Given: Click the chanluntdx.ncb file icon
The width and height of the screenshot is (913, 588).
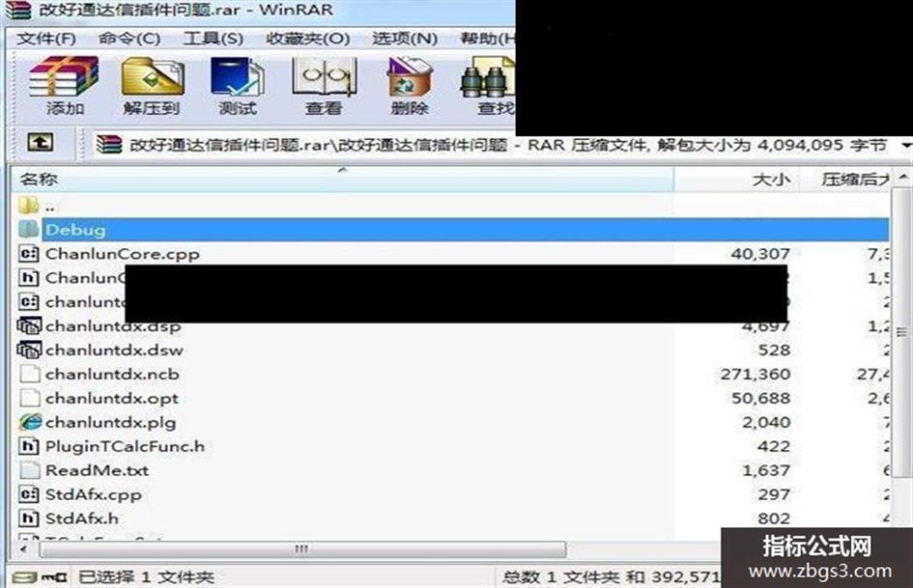Looking at the screenshot, I should point(29,374).
